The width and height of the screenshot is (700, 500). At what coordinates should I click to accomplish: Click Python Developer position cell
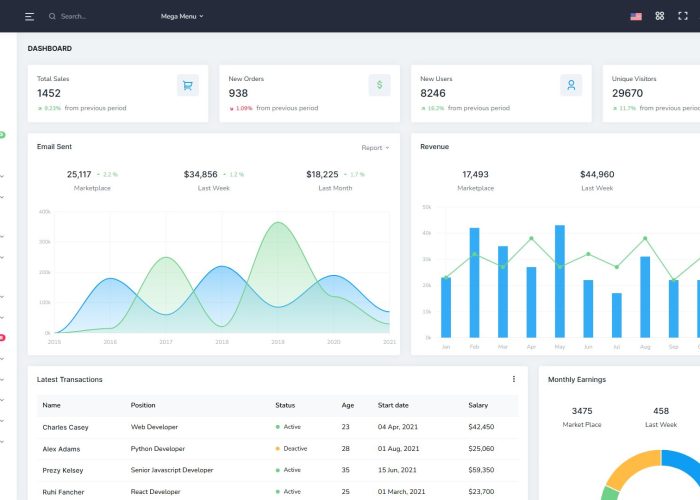tap(158, 449)
